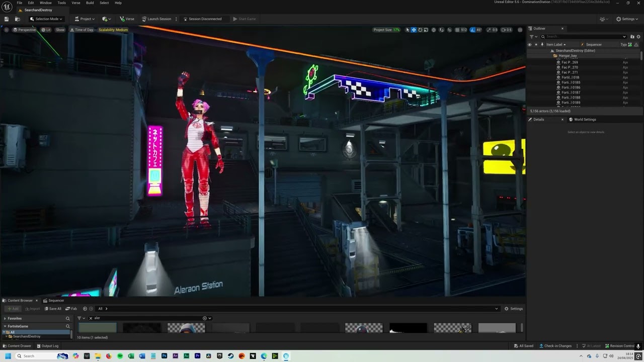Image resolution: width=644 pixels, height=362 pixels.
Task: Adjust the camera speed 0.5 setting
Action: coord(506,30)
